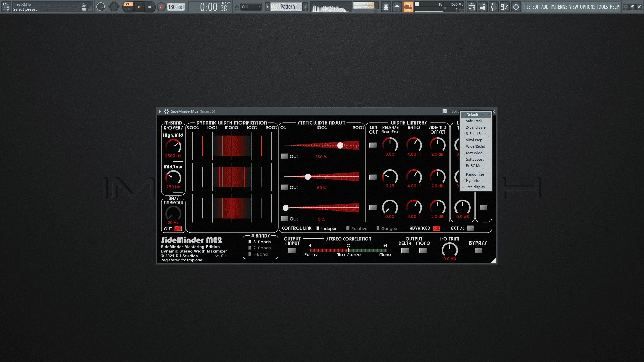
Task: Open the browser and channel rack tree icon
Action: (x=6, y=7)
